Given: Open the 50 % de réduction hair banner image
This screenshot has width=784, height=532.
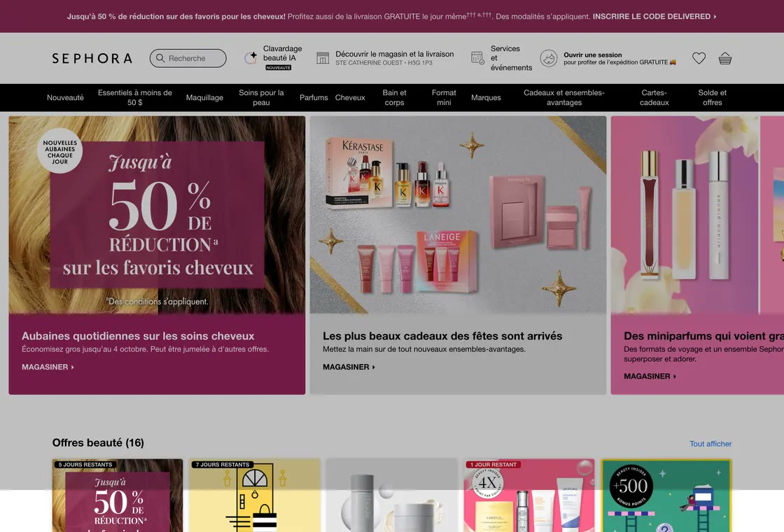Looking at the screenshot, I should 157,215.
